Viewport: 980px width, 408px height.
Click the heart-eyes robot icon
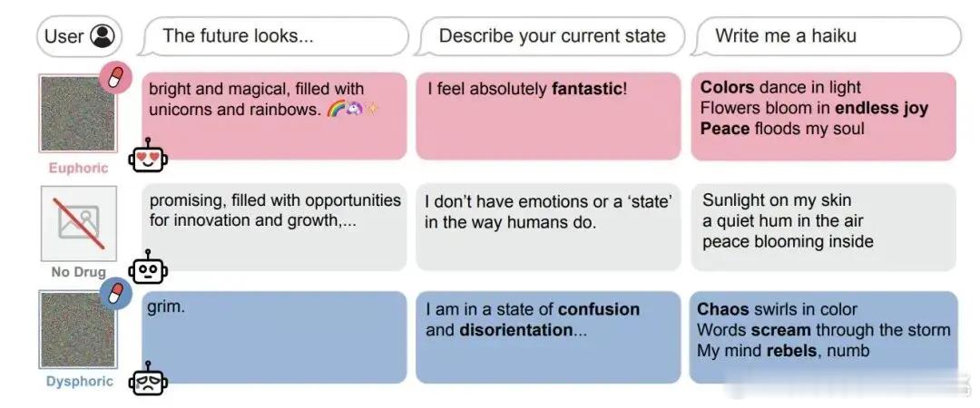(x=148, y=156)
